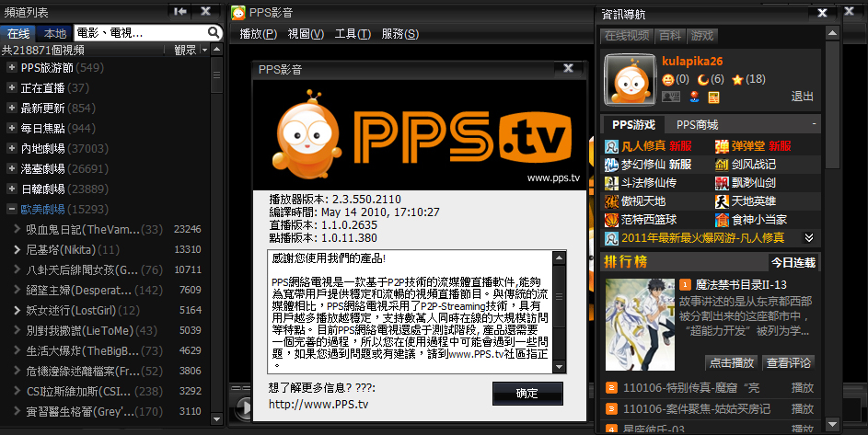The image size is (868, 435).
Task: Expand the 港臺劇場 category
Action: tap(11, 168)
